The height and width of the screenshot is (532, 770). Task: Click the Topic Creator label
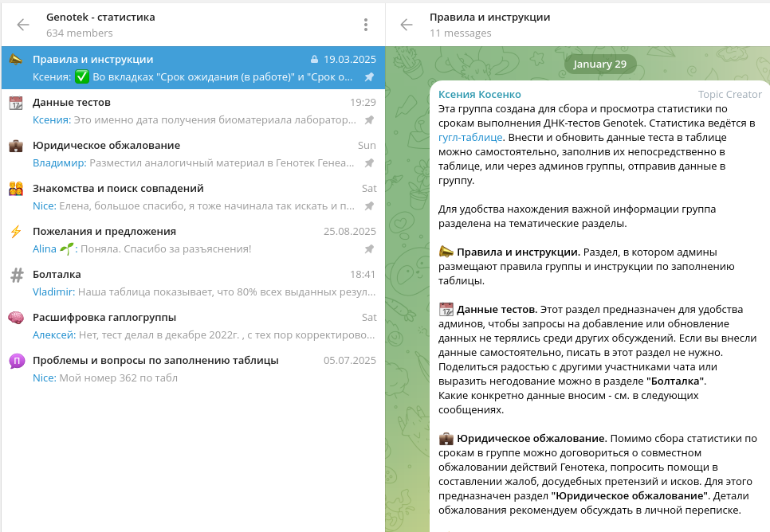(x=729, y=94)
